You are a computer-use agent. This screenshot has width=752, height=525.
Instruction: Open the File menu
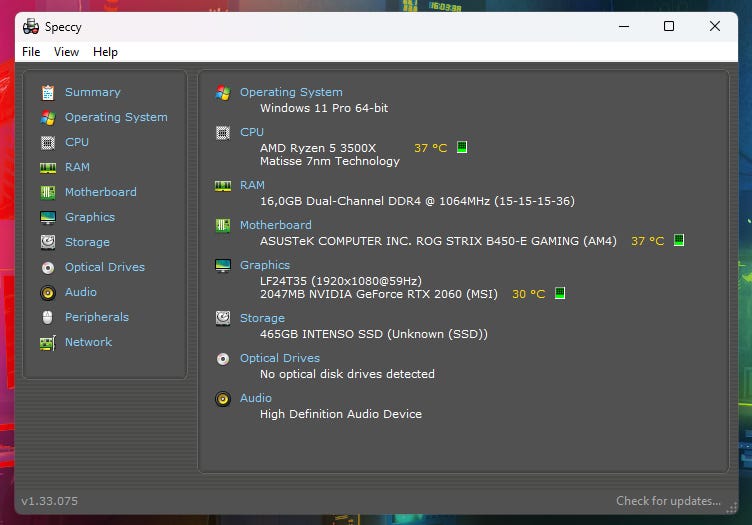(31, 52)
